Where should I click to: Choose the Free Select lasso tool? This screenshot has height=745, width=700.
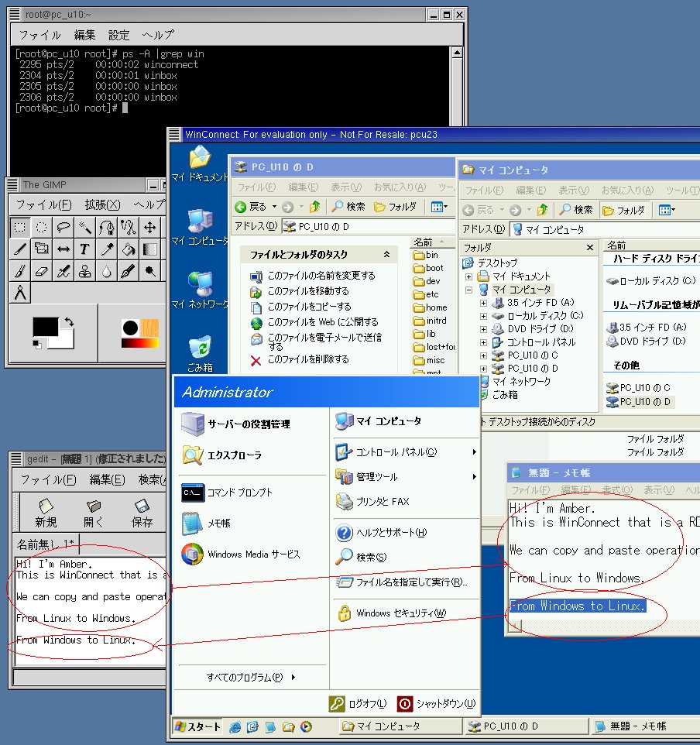click(63, 227)
